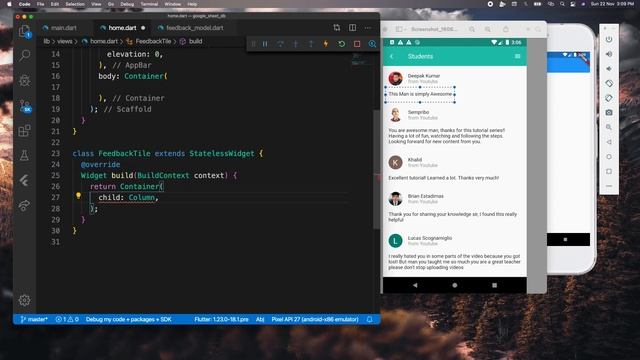Click Lucas Scognamiglio's L avatar
The width and height of the screenshot is (640, 360).
click(x=395, y=241)
